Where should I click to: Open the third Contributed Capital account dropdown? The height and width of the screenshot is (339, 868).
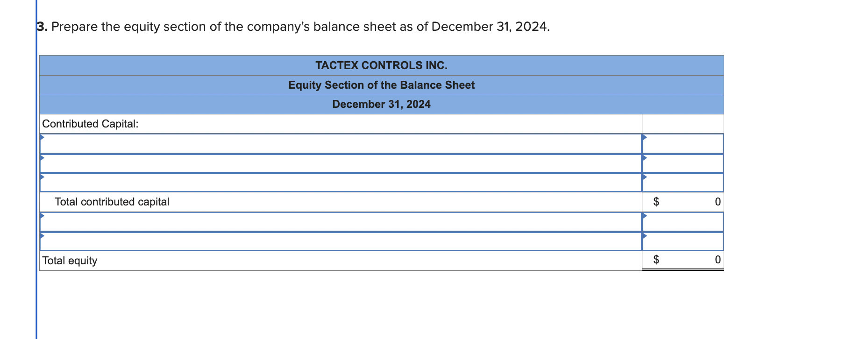[x=42, y=178]
